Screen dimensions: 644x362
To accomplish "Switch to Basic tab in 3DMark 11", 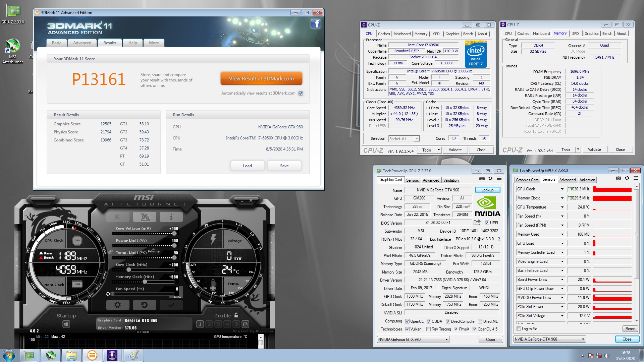I will 57,43.
